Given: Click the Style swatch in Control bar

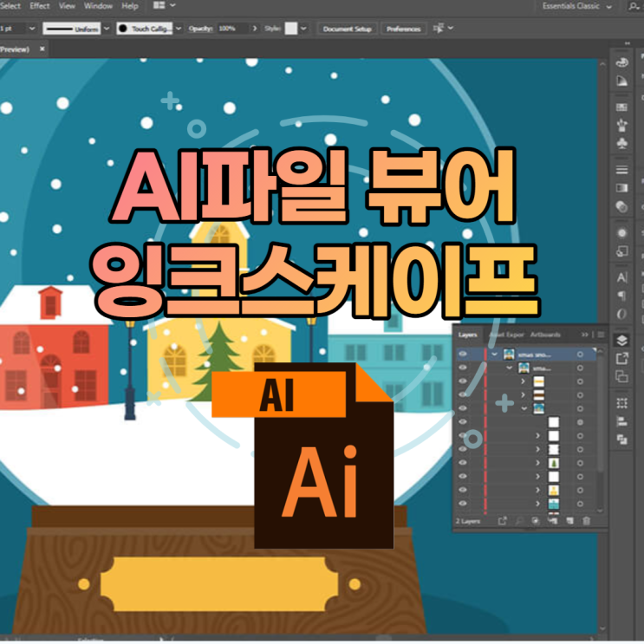Looking at the screenshot, I should [x=290, y=29].
